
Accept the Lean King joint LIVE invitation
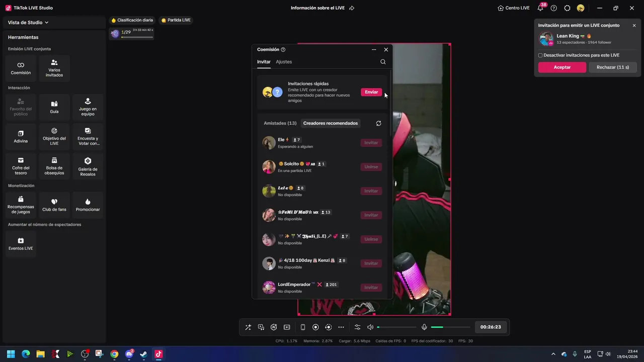pos(562,67)
